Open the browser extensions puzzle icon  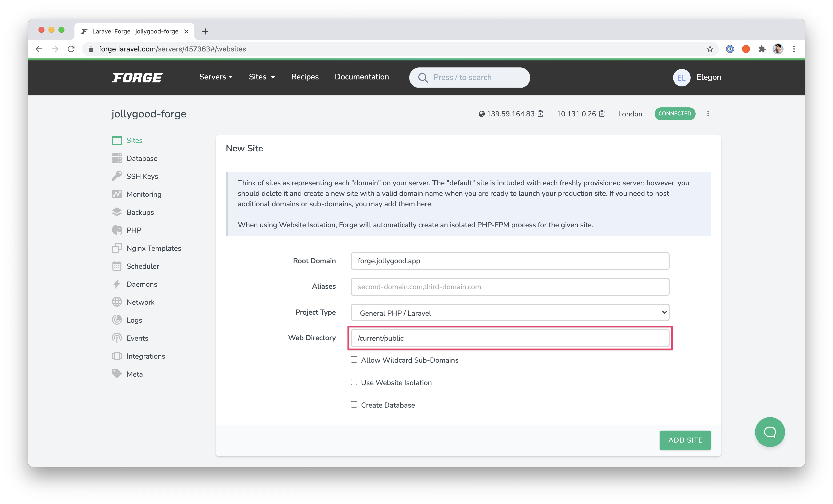coord(762,49)
